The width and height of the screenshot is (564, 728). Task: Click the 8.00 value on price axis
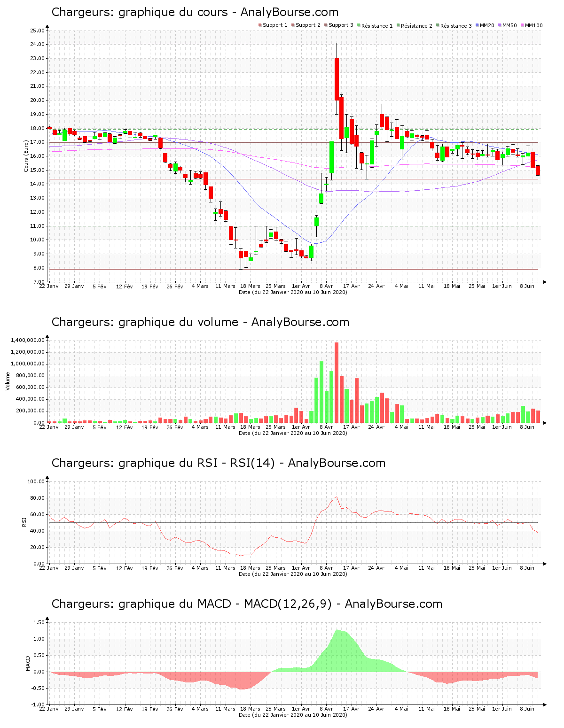tap(39, 268)
